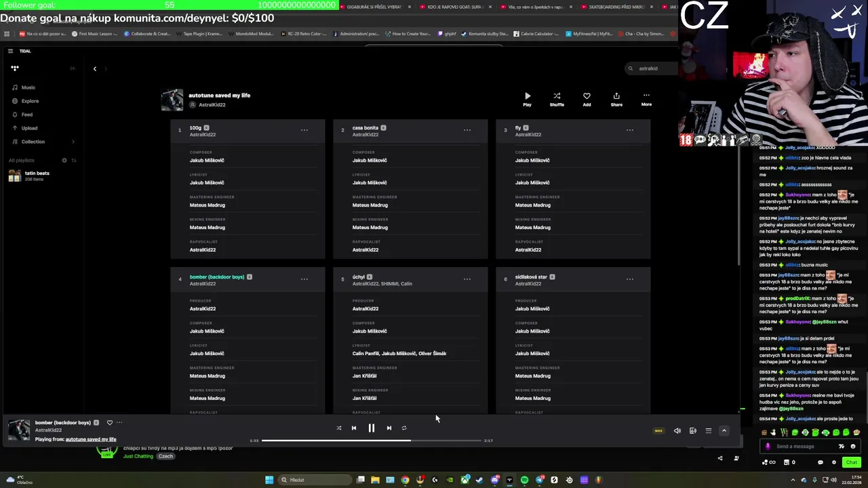Select track title bomber (backdoor boys) in list
Image resolution: width=868 pixels, height=488 pixels.
point(216,277)
